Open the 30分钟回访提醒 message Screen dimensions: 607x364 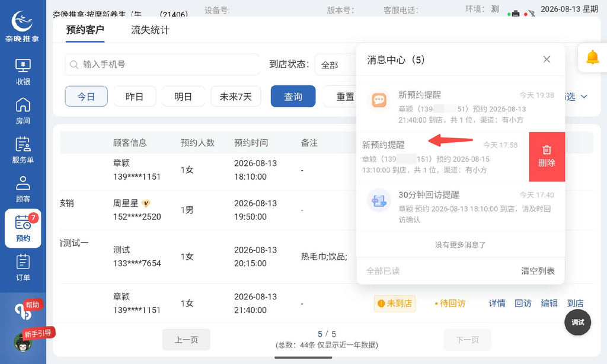[x=460, y=207]
